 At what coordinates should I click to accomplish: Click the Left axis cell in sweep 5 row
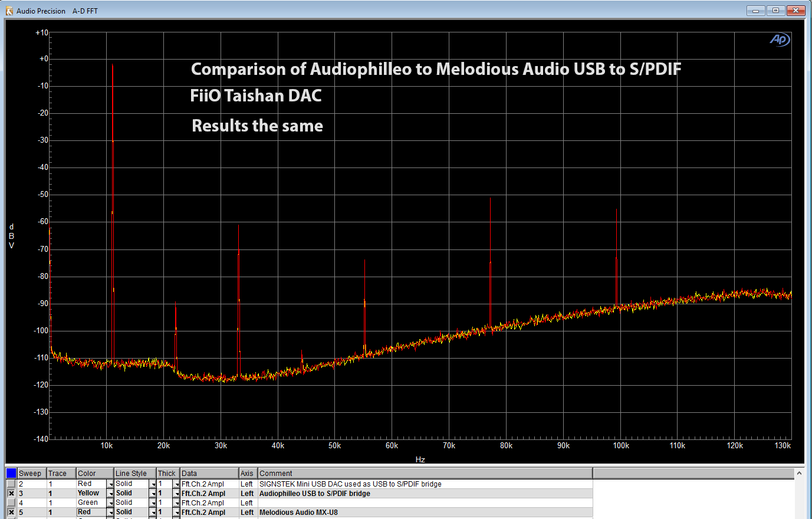tap(248, 512)
